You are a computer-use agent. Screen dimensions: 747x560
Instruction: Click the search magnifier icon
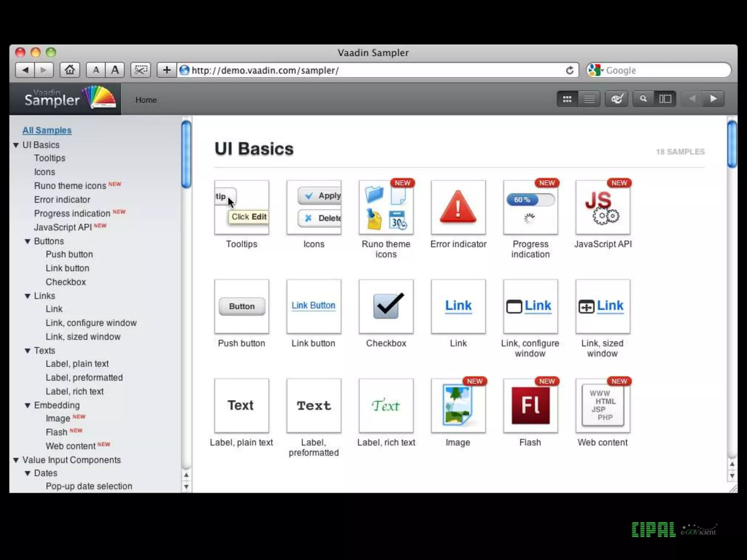click(x=643, y=99)
